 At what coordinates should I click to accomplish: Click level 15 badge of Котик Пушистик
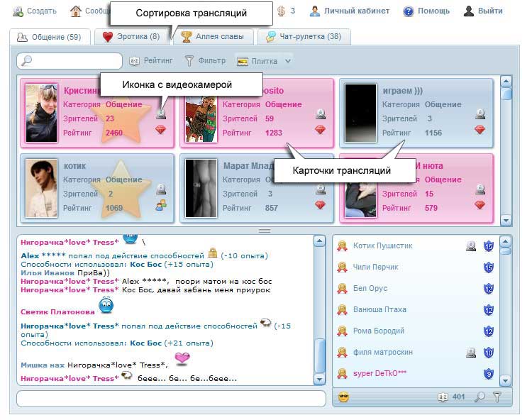[x=489, y=246]
